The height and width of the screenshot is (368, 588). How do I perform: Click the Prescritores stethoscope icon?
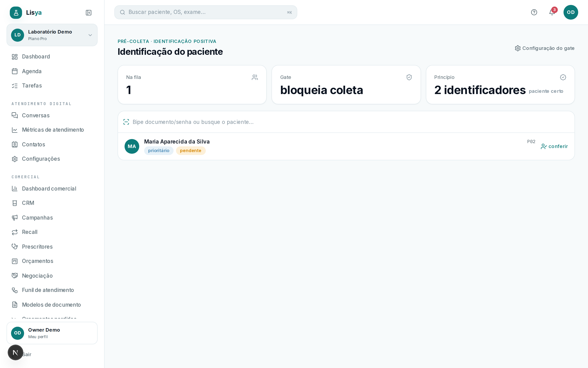(14, 247)
